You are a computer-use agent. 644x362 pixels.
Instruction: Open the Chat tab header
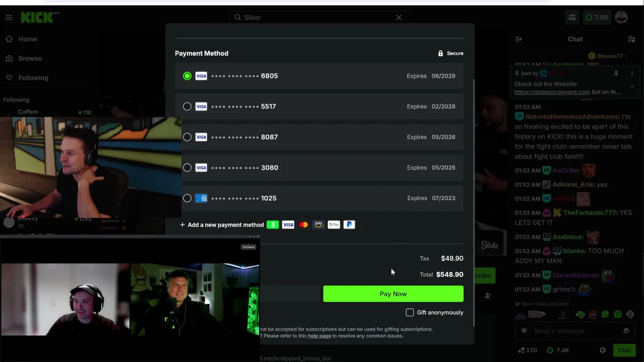[x=575, y=39]
